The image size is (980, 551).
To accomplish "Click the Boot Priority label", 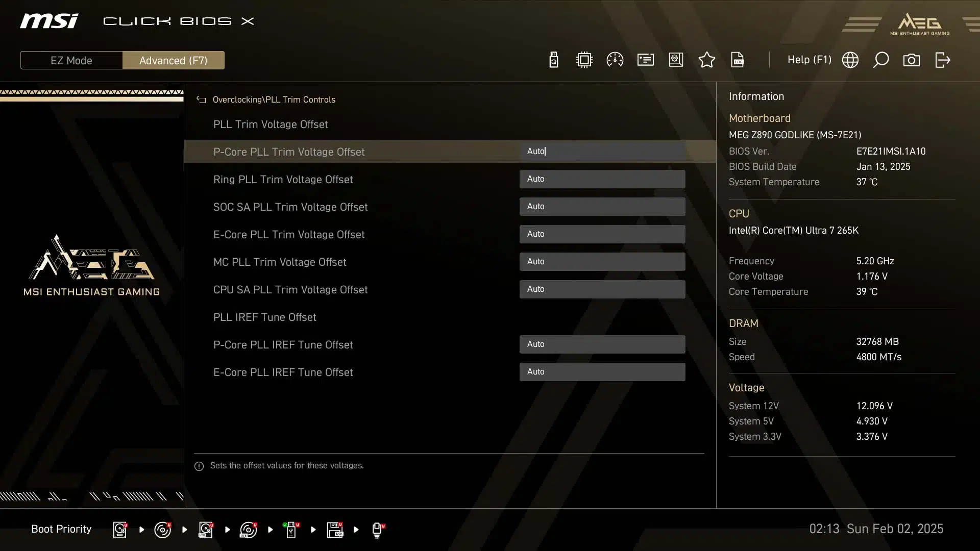I will 61,529.
